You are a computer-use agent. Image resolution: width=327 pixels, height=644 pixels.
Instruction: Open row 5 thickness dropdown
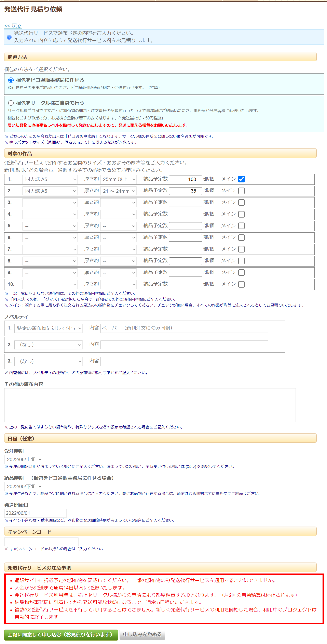click(x=118, y=226)
